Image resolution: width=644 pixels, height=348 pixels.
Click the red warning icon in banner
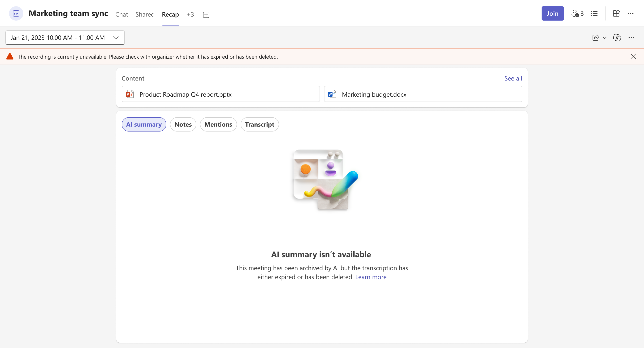point(10,56)
